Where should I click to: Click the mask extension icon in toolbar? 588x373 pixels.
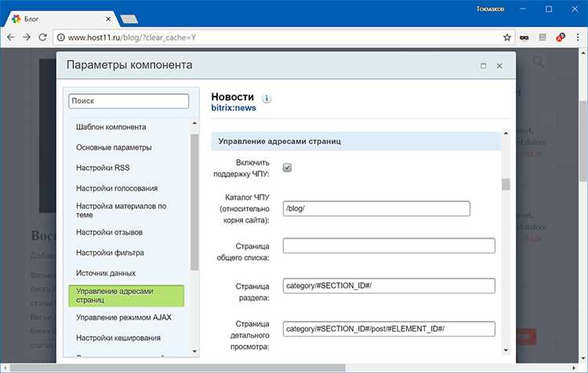[524, 38]
